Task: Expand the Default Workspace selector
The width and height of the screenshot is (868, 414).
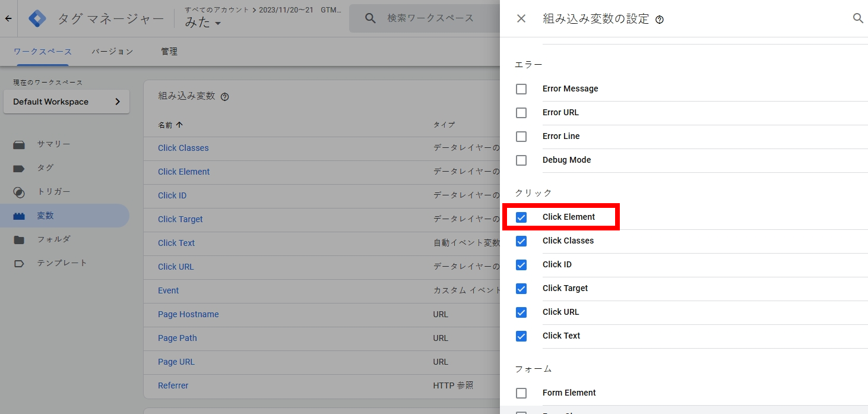Action: tap(66, 102)
